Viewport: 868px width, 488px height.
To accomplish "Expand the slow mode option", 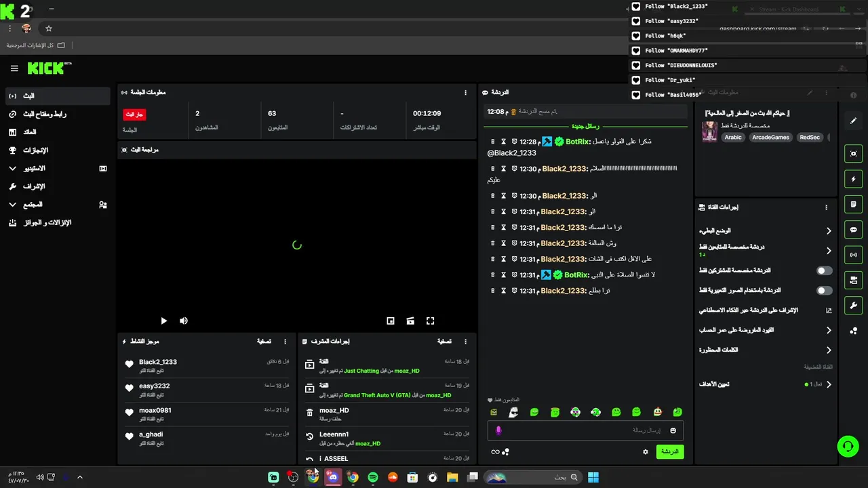I will click(x=765, y=230).
